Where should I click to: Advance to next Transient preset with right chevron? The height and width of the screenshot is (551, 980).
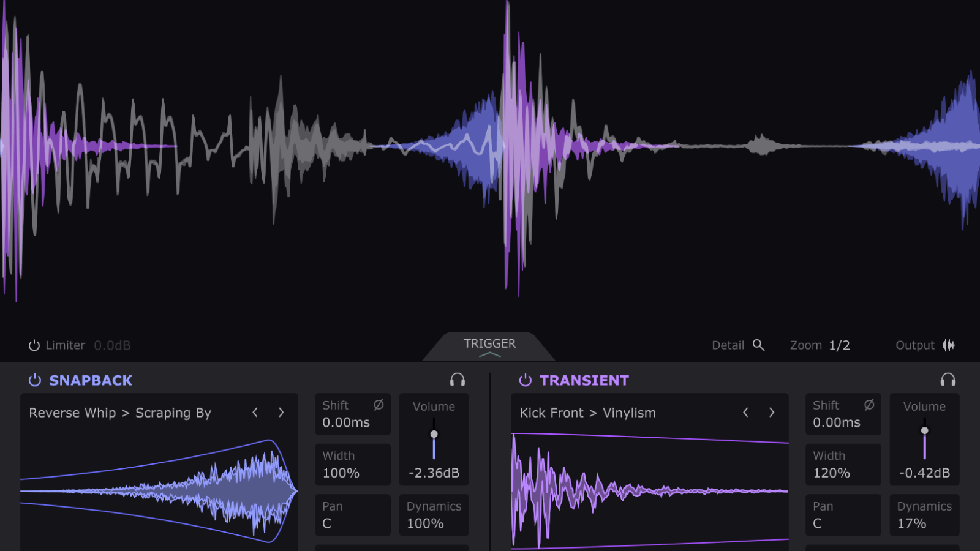pos(772,413)
